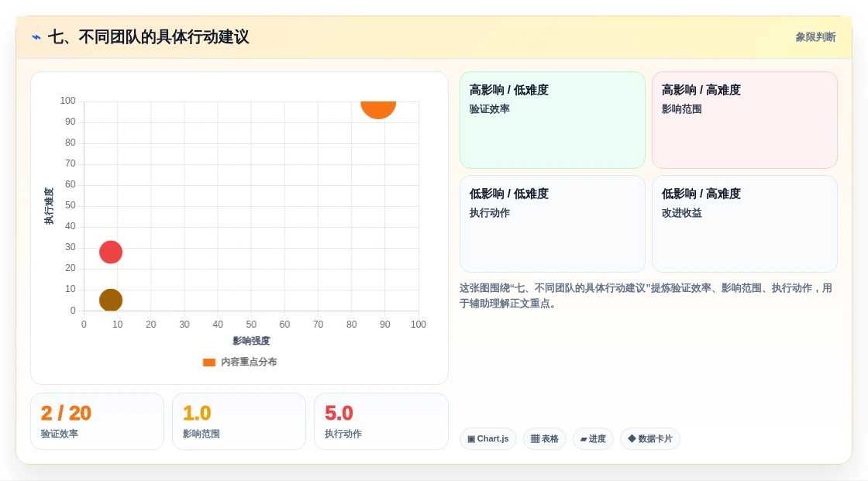
Task: Select the red bubble in the chart
Action: coord(111,252)
